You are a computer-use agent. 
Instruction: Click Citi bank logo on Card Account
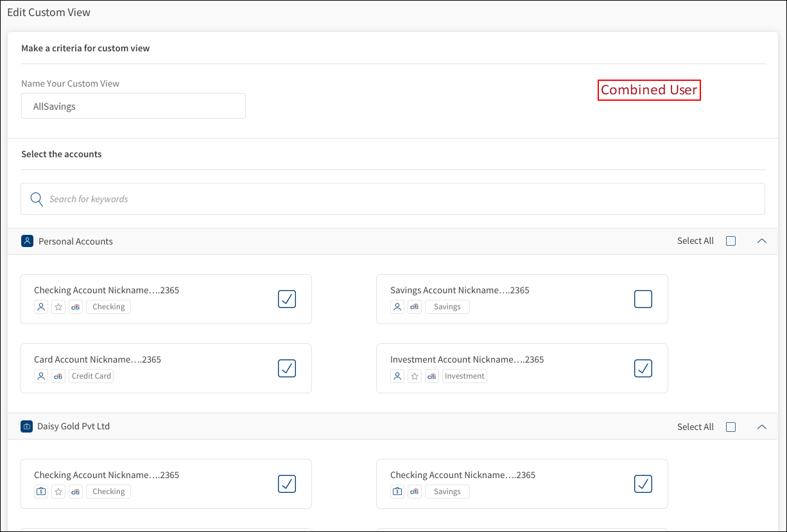(x=58, y=376)
